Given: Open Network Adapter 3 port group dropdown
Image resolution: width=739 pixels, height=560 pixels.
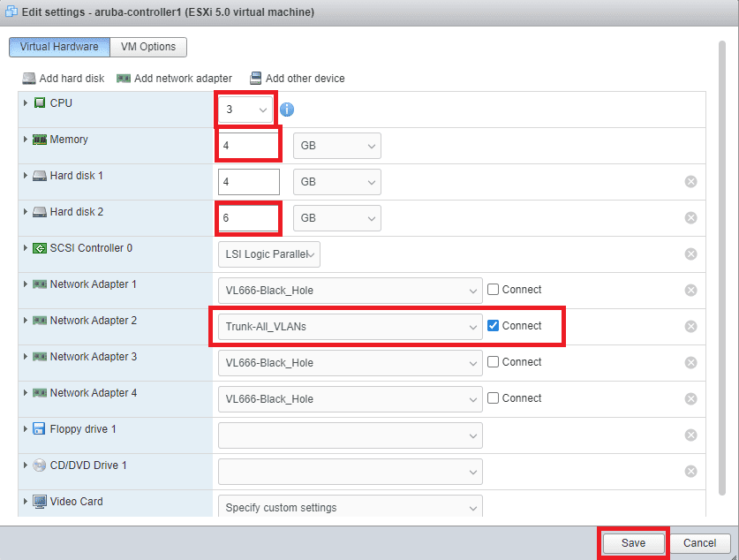Looking at the screenshot, I should (351, 363).
